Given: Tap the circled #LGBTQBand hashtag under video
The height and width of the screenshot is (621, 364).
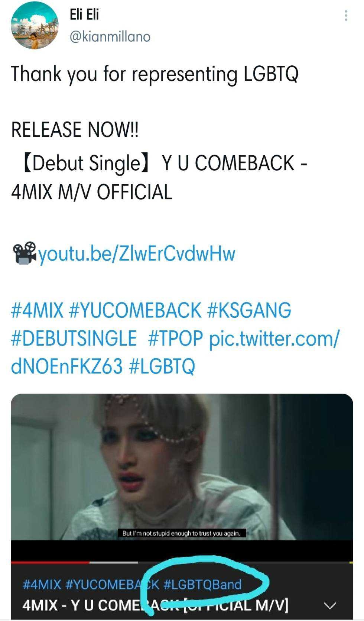Looking at the screenshot, I should click(202, 585).
